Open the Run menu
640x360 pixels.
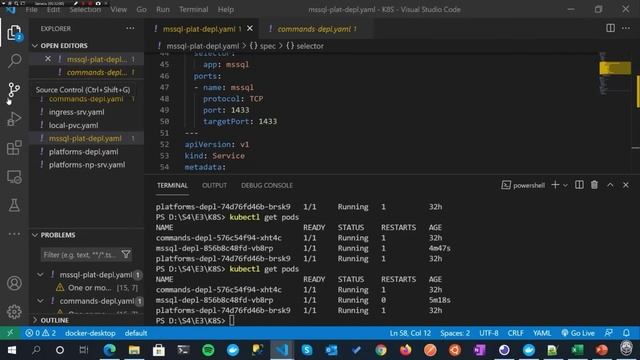click(x=162, y=9)
